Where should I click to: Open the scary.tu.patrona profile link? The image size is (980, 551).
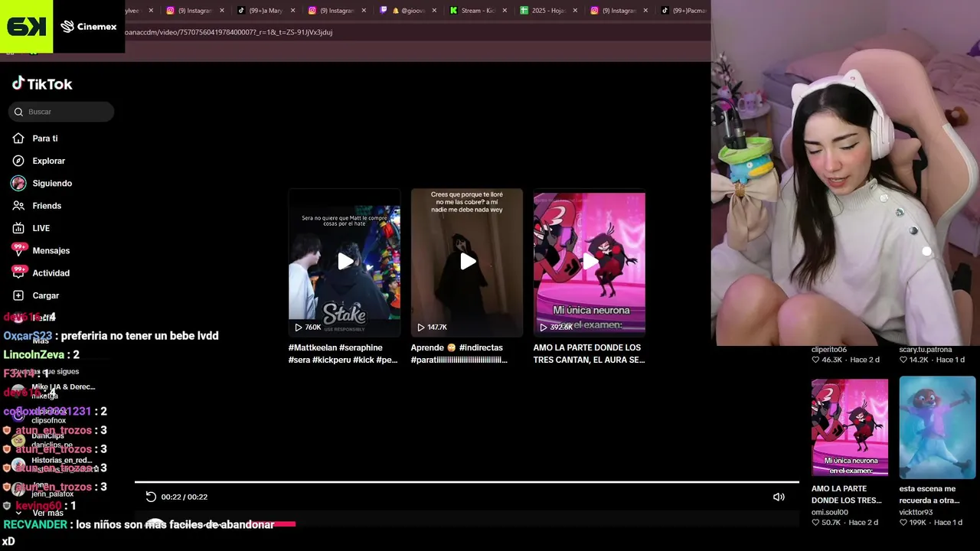(926, 350)
